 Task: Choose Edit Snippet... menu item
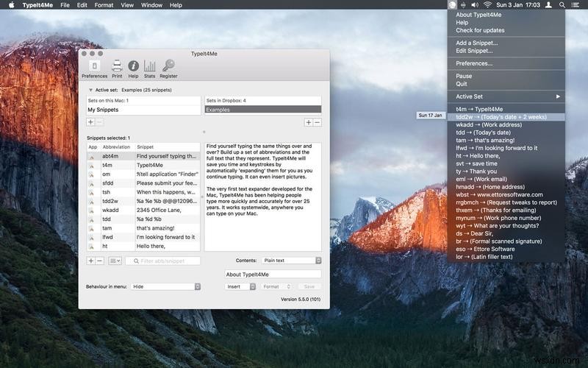pos(506,51)
